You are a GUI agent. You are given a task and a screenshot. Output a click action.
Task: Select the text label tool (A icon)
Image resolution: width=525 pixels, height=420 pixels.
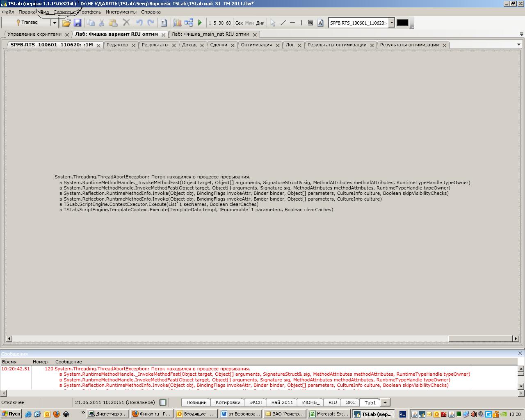click(x=320, y=23)
